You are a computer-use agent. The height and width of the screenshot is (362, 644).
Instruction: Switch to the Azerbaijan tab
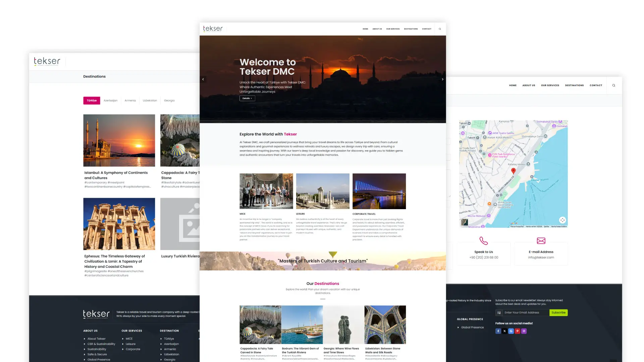click(110, 101)
